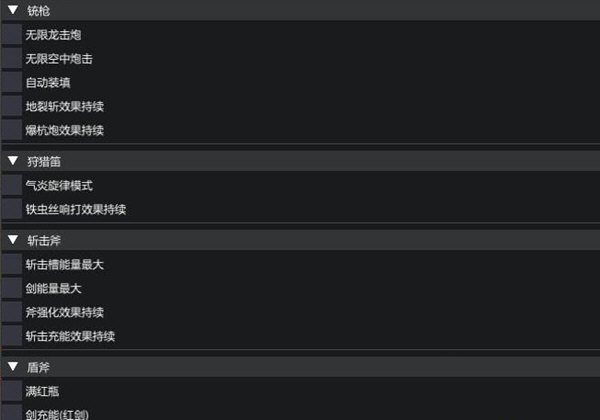Click the 狩猎笛 header label text
The image size is (600, 420).
point(44,161)
